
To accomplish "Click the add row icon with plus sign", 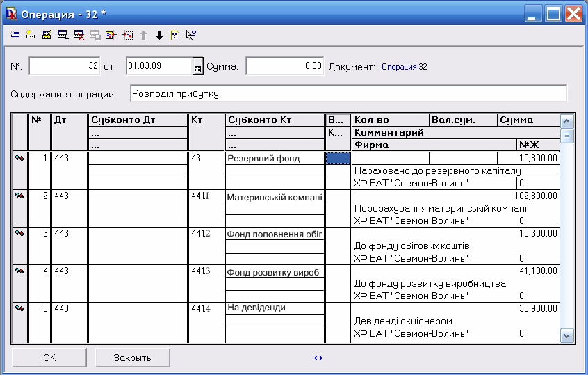I will [63, 35].
